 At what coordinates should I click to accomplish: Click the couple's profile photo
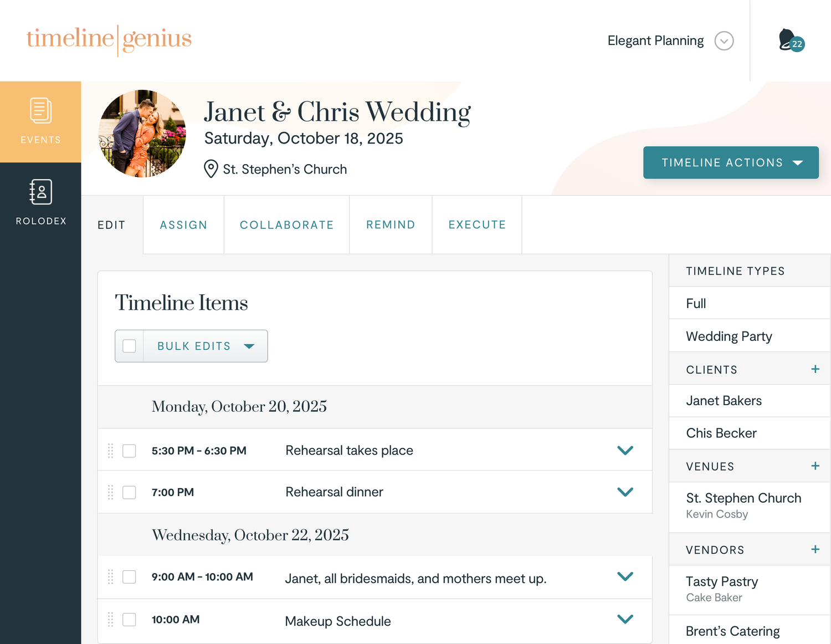pyautogui.click(x=142, y=134)
